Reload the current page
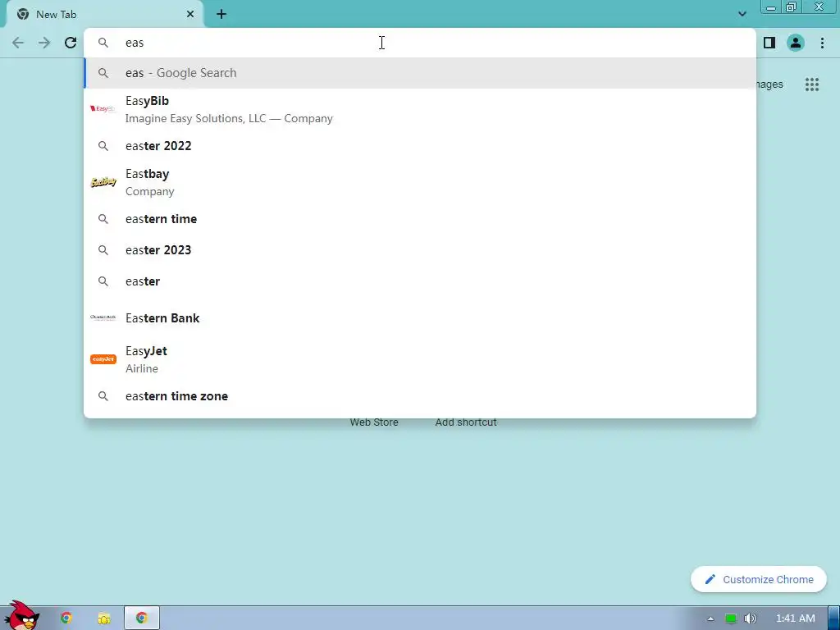The height and width of the screenshot is (630, 840). pos(71,43)
